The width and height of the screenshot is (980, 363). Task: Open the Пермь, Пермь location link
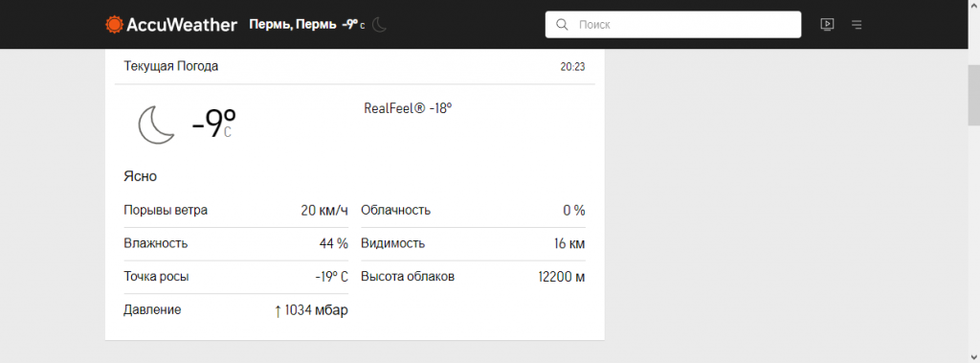[293, 24]
